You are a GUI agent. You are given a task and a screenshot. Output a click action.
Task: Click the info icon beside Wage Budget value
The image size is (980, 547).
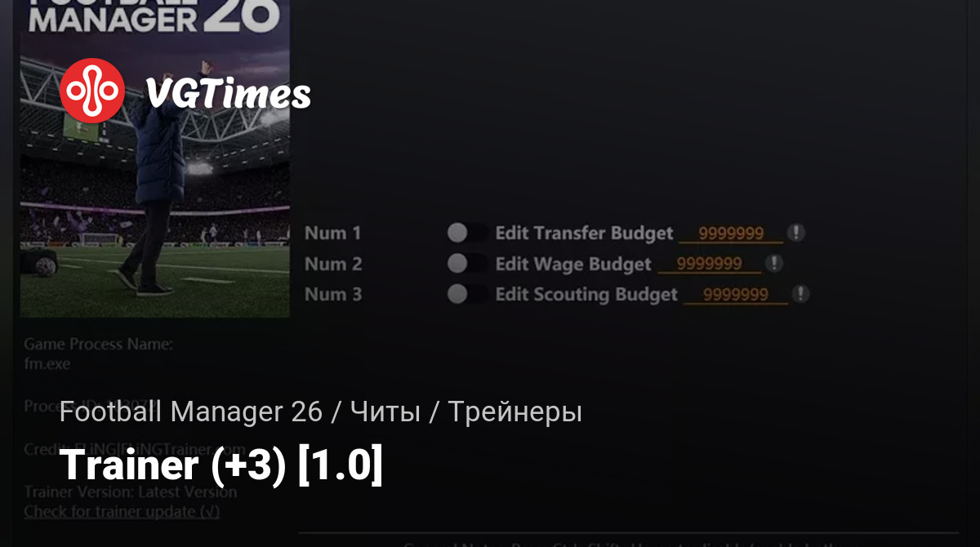point(774,264)
